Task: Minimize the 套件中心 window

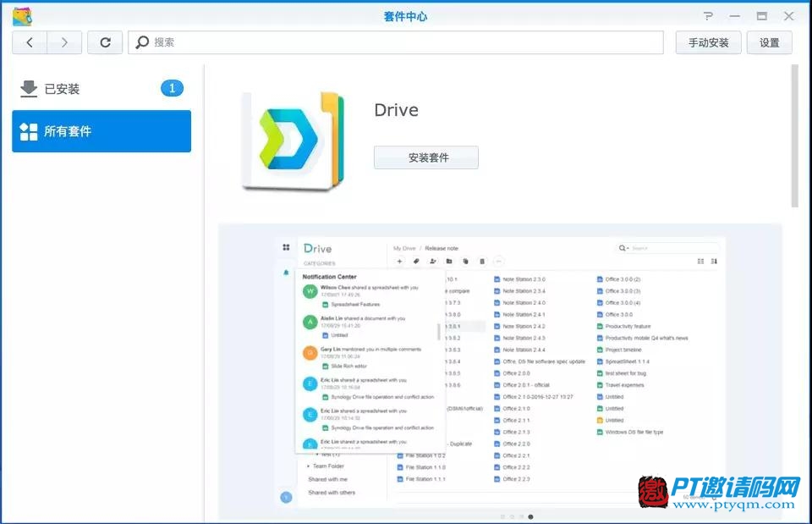Action: pyautogui.click(x=735, y=16)
